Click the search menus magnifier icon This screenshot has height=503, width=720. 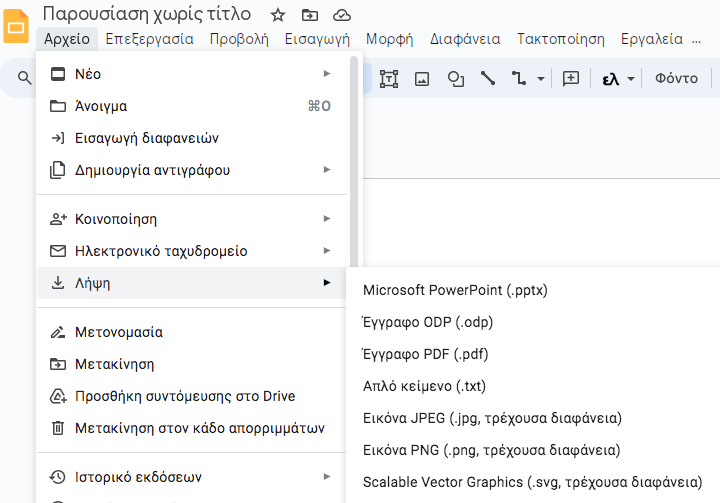click(25, 78)
